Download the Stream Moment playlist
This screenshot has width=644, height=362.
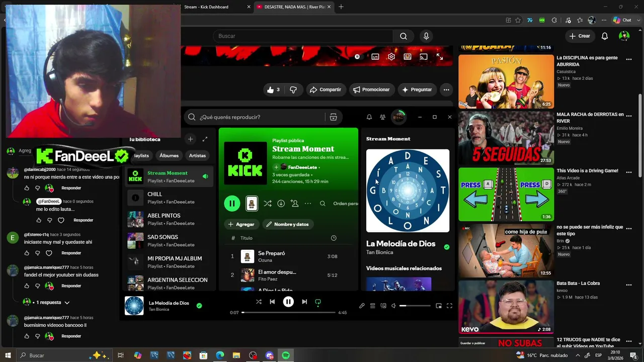tap(281, 204)
